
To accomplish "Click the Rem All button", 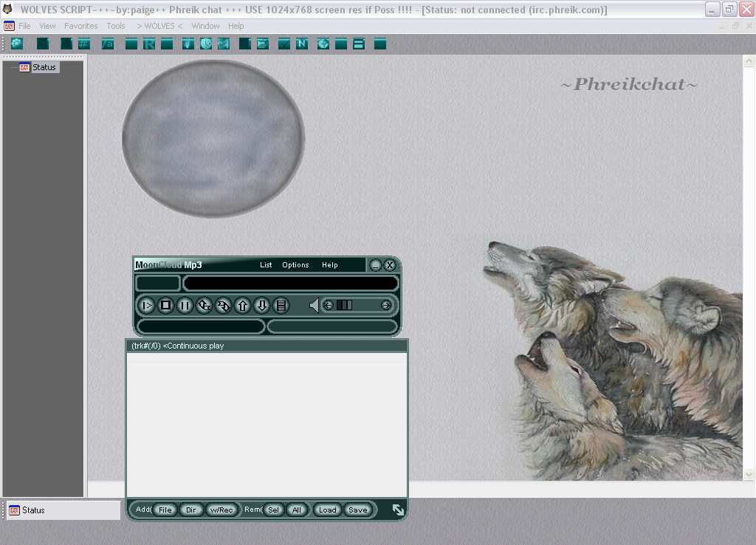I will [x=297, y=510].
